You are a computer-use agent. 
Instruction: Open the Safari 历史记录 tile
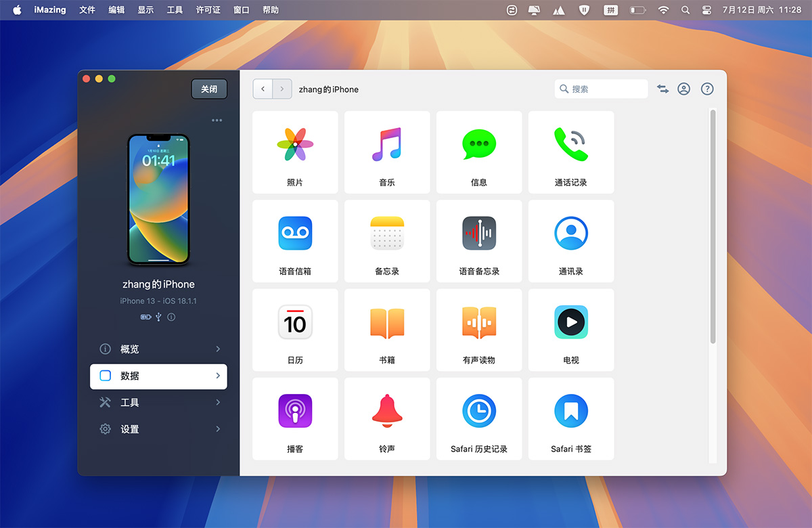[x=479, y=419]
